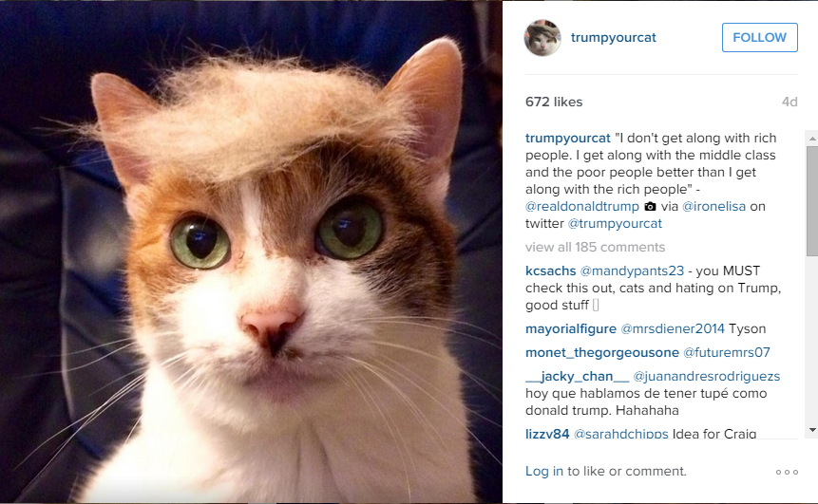Open the trumpyourcat username in the header

pos(614,38)
